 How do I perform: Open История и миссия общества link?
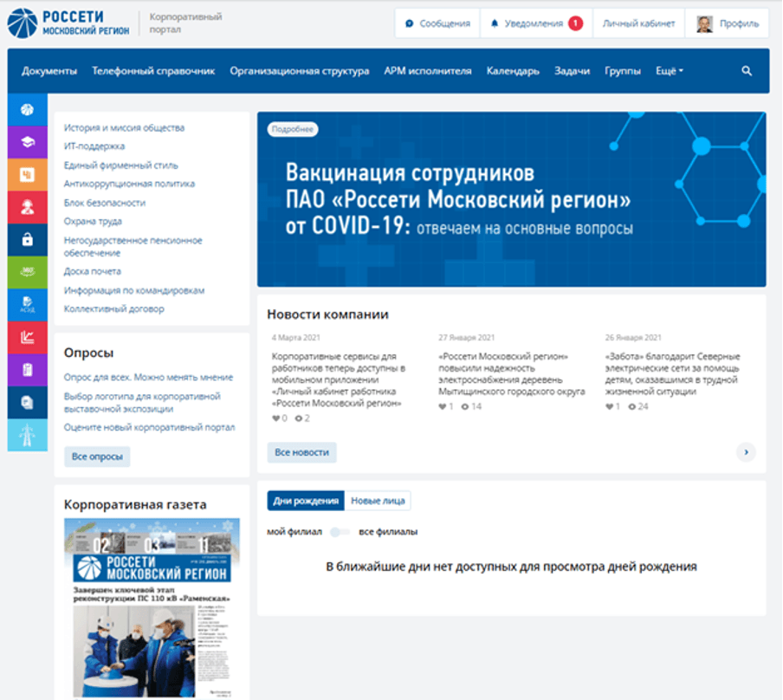125,128
